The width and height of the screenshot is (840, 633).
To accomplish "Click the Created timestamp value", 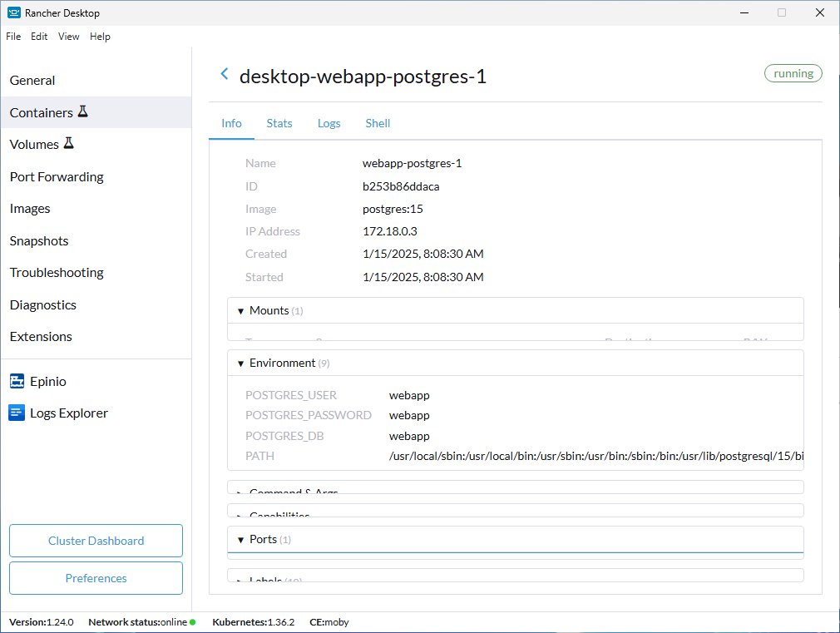I will (422, 254).
